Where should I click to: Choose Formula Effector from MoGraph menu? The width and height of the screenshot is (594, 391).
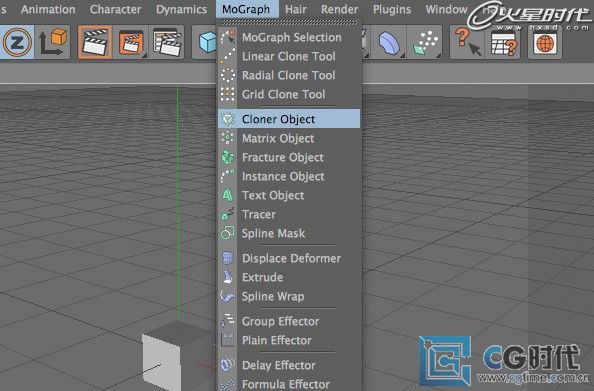pos(289,383)
